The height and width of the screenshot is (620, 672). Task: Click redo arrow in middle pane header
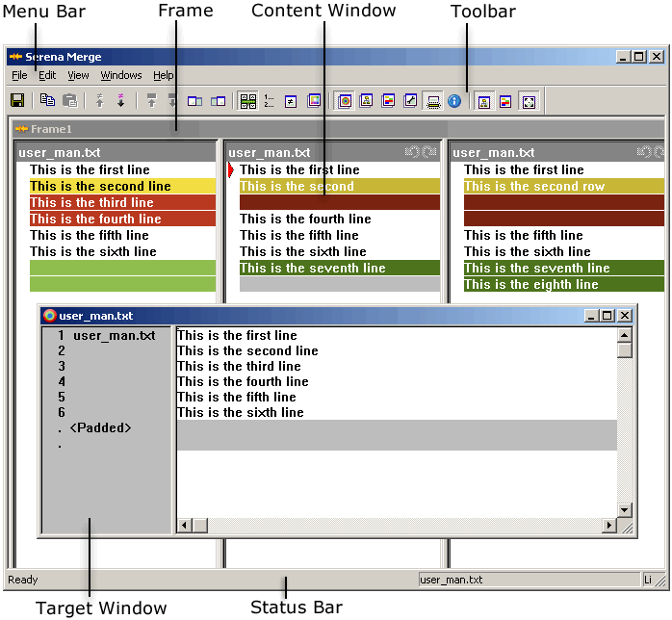[x=429, y=152]
